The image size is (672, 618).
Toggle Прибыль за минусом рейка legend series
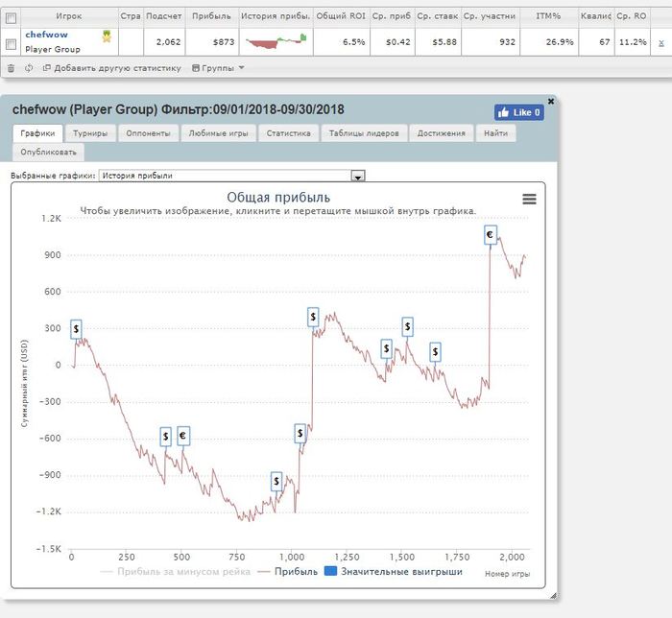click(176, 572)
